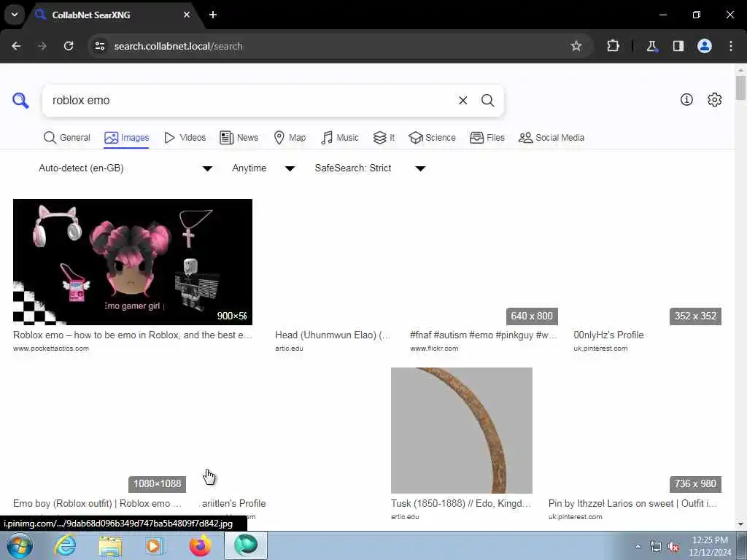Click the 1080×1088 resolution badge
Image resolution: width=747 pixels, height=560 pixels.
[158, 484]
